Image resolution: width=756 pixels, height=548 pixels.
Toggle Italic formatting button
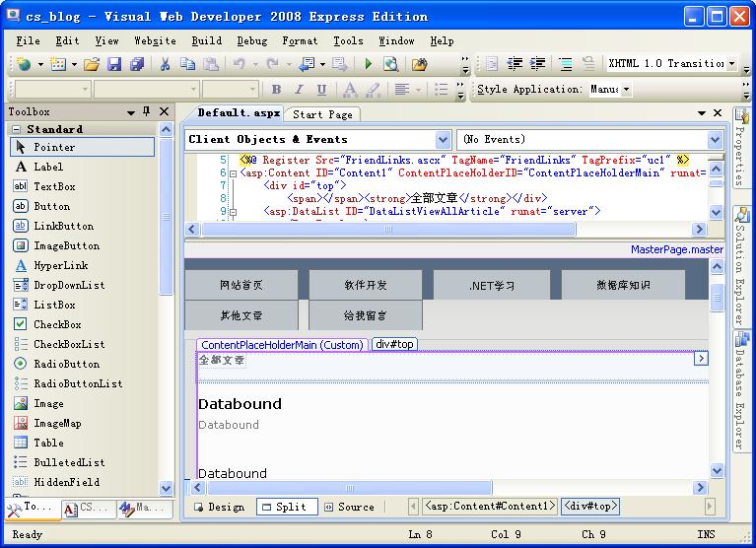click(299, 90)
